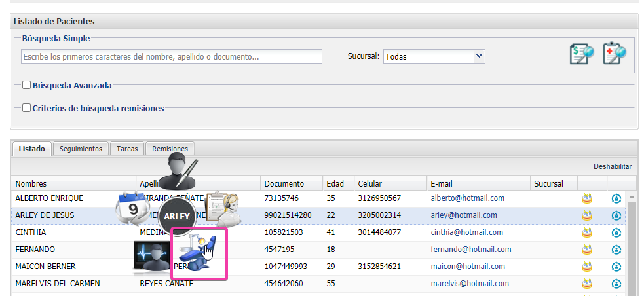This screenshot has width=644, height=296.
Task: Open the clipboard call-agent icon
Action: [x=222, y=209]
